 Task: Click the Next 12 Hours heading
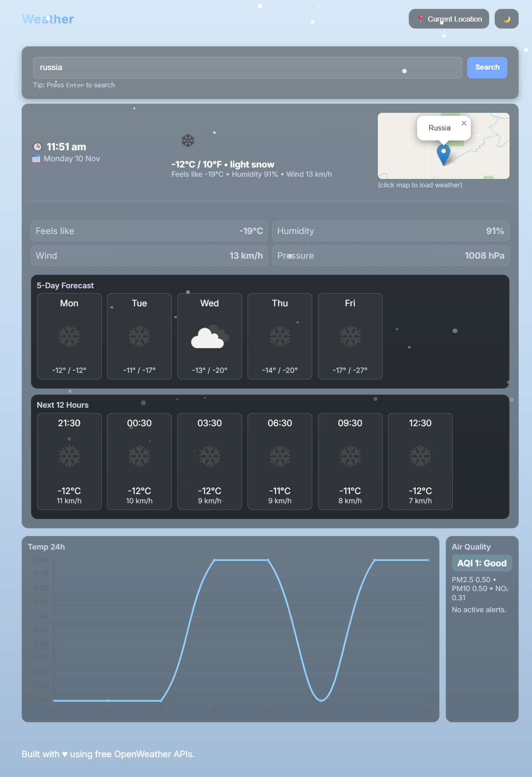point(63,405)
